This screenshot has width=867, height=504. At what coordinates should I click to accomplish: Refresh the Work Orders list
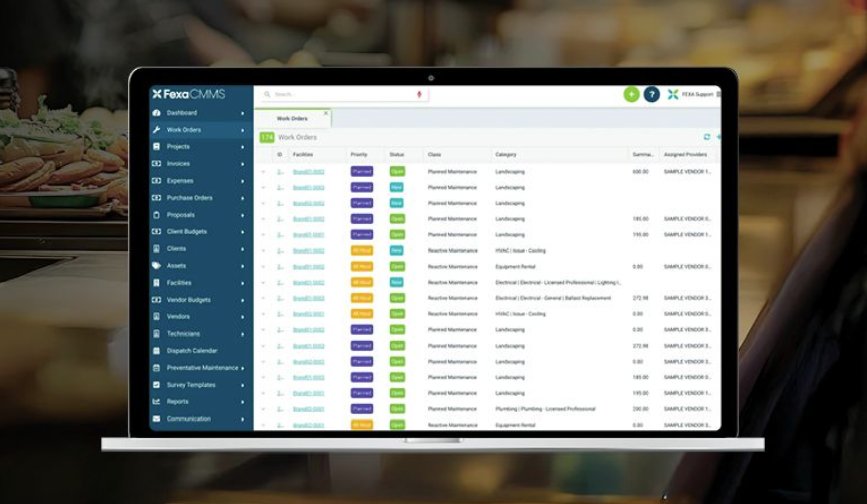pyautogui.click(x=707, y=137)
